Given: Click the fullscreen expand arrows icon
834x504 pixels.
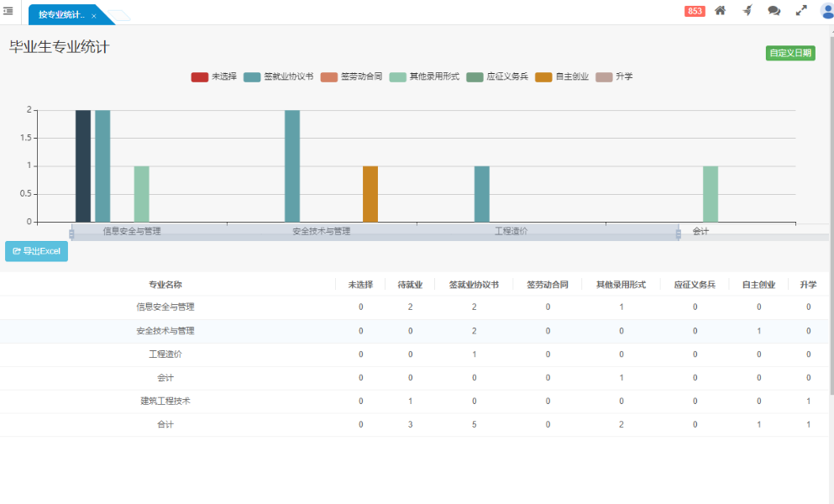Looking at the screenshot, I should point(801,11).
